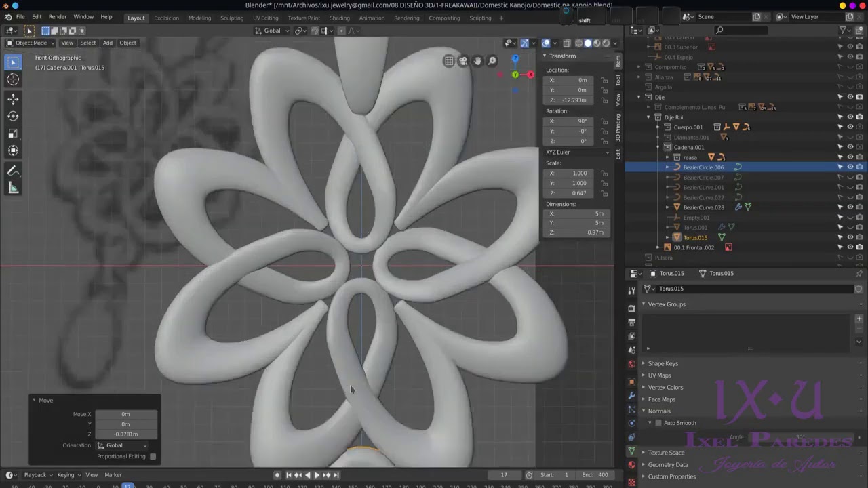The width and height of the screenshot is (868, 488).
Task: Toggle render camera for BezierCurve.028
Action: [859, 207]
